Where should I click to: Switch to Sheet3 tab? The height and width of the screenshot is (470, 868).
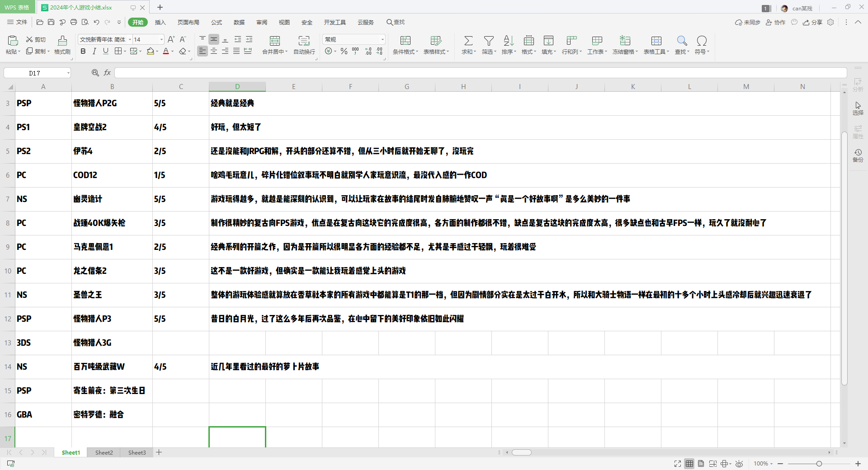pos(137,452)
